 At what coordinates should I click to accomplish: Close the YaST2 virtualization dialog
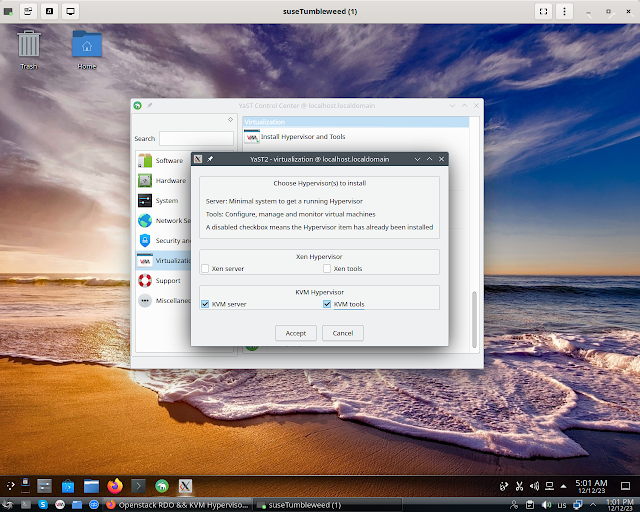pos(441,159)
